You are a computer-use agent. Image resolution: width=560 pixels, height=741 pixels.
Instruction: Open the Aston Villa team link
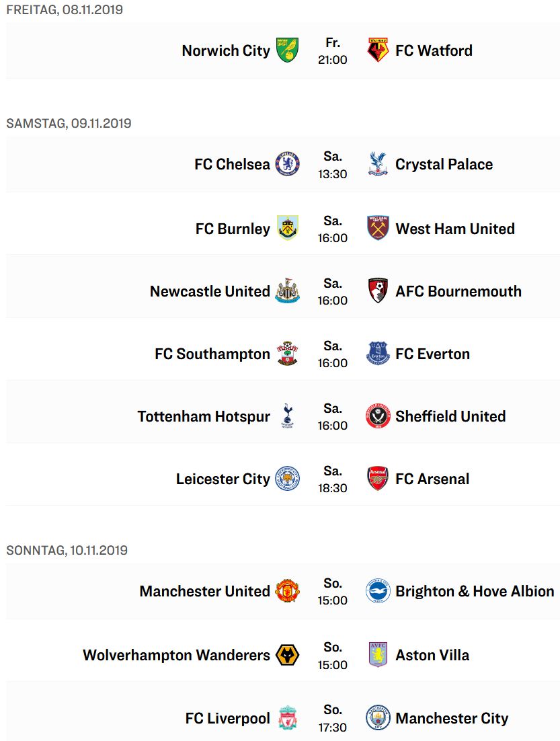[x=432, y=656]
